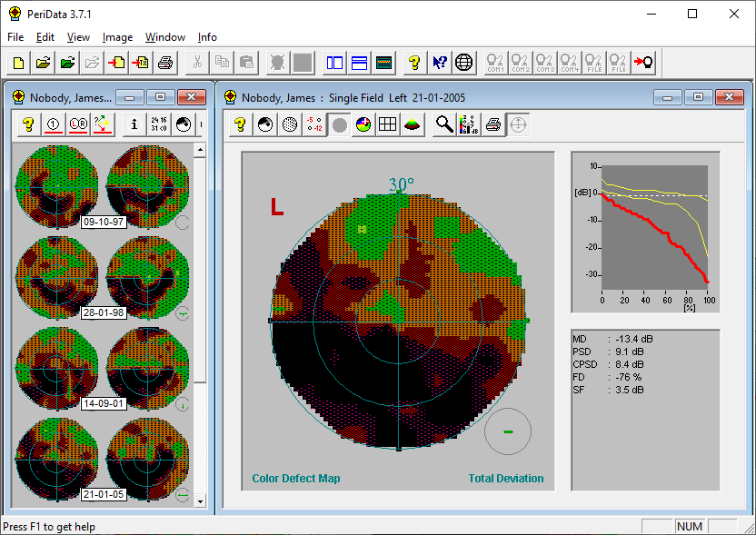Select the color defect map mode icon
The height and width of the screenshot is (535, 756).
363,124
